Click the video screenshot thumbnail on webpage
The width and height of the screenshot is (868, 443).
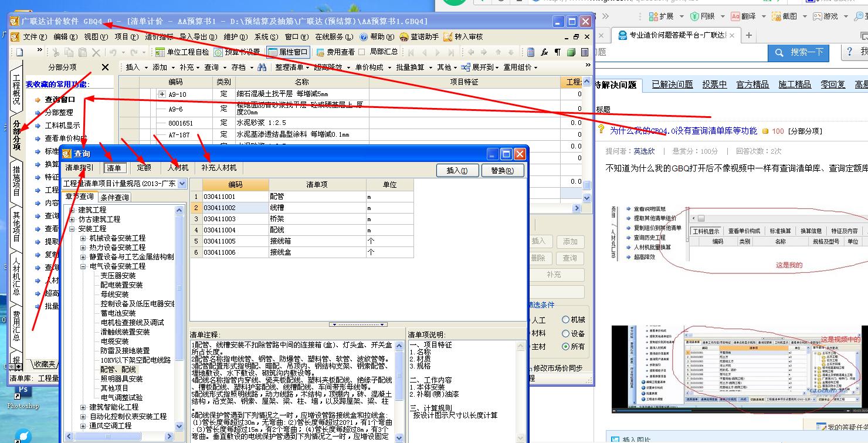[x=740, y=370]
